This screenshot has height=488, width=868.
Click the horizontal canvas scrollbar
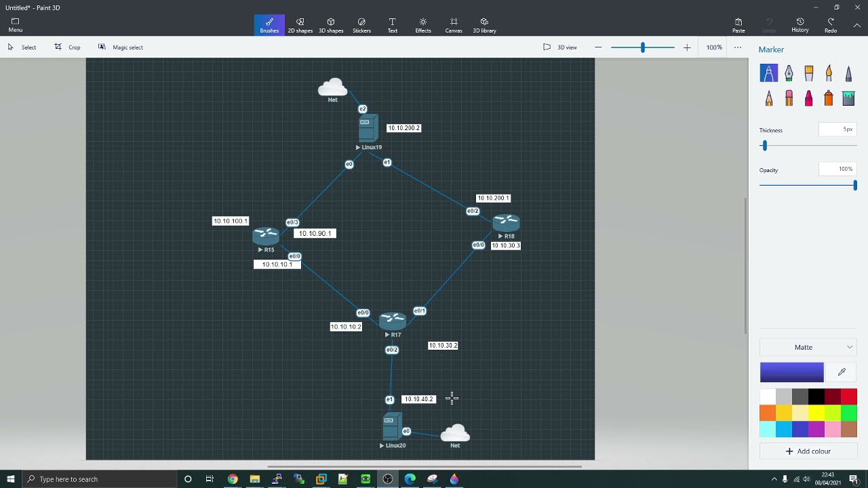pos(425,466)
